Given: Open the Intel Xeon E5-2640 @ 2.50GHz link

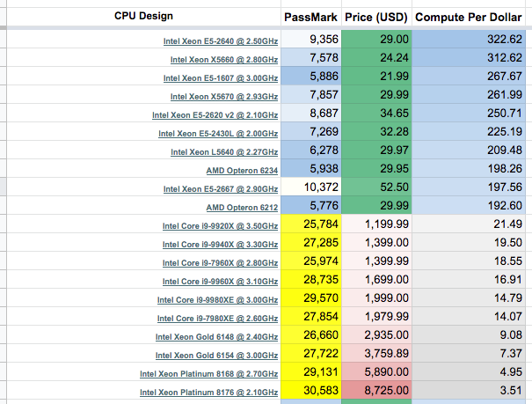Looking at the screenshot, I should tap(221, 41).
